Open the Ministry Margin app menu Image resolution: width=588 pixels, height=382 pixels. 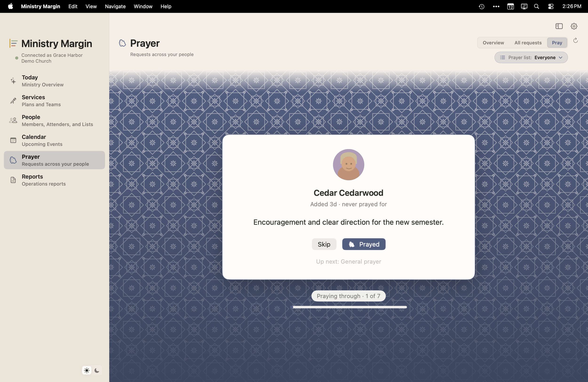click(40, 6)
